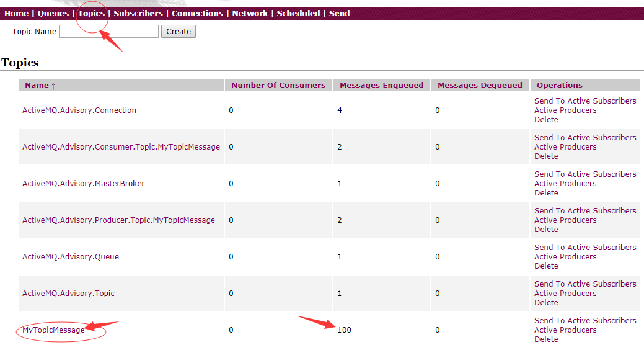Image resolution: width=644 pixels, height=350 pixels.
Task: View Active Producers of MyTopicMessage row
Action: point(565,330)
